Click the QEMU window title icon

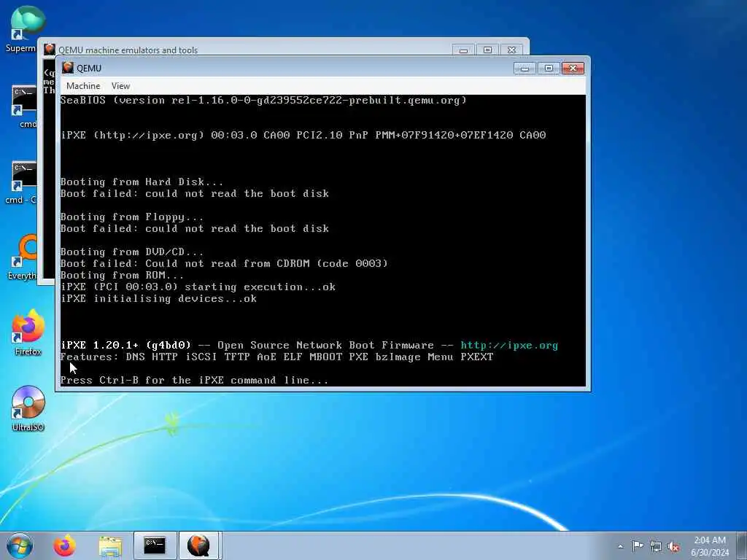coord(68,68)
